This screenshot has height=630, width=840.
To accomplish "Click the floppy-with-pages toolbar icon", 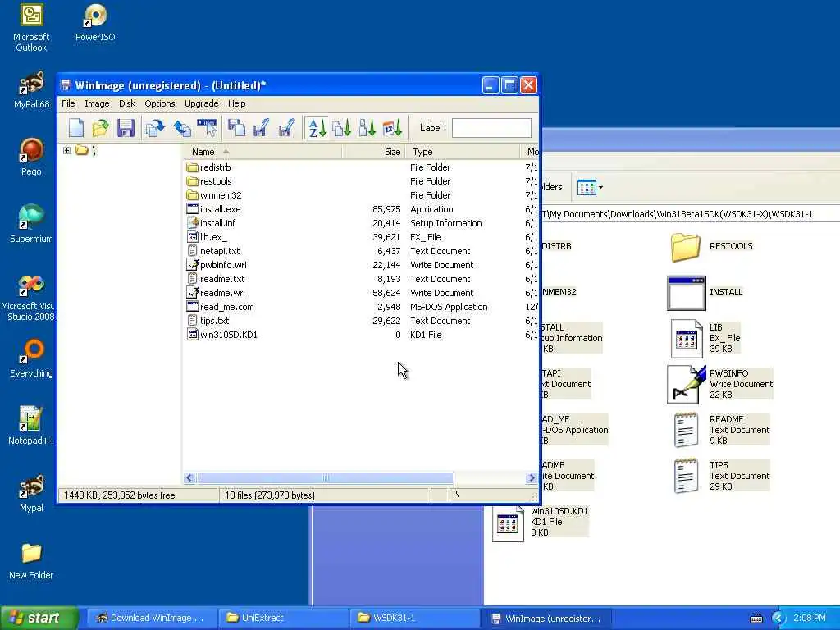I will pos(236,128).
